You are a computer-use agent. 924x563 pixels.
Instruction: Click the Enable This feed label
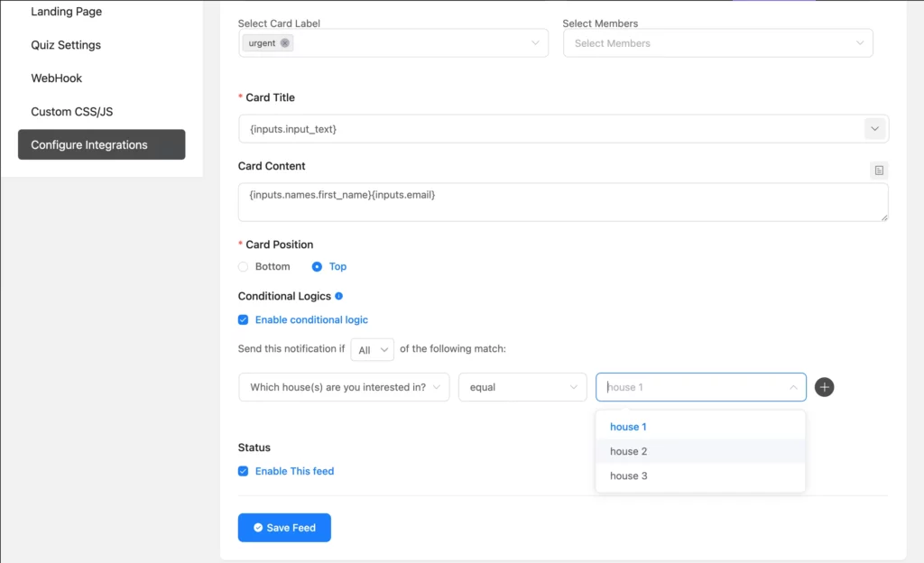coord(294,471)
